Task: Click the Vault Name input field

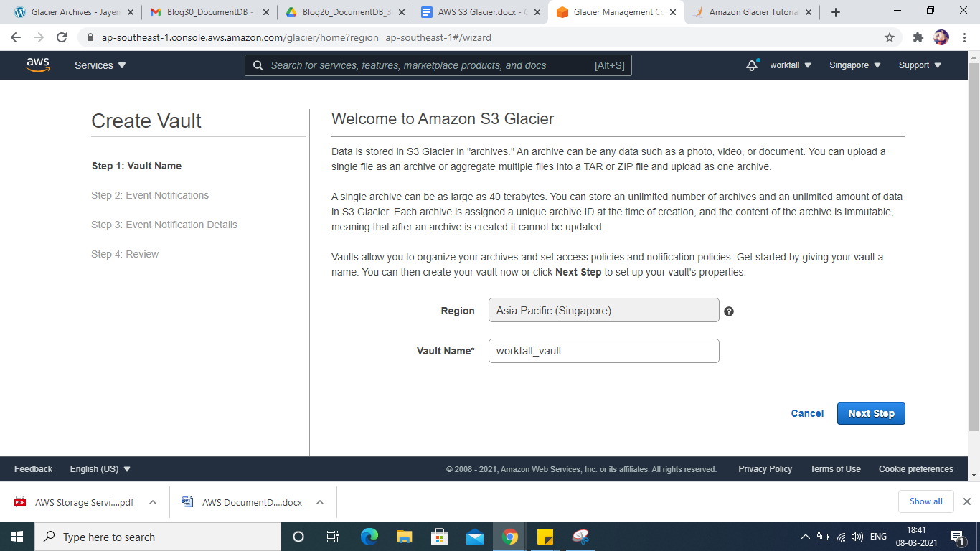Action: [x=603, y=351]
